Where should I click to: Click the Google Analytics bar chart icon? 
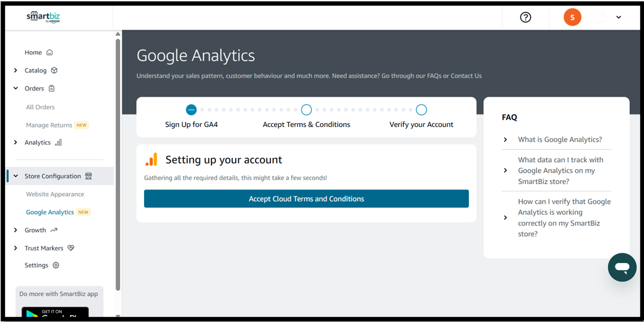click(x=152, y=160)
